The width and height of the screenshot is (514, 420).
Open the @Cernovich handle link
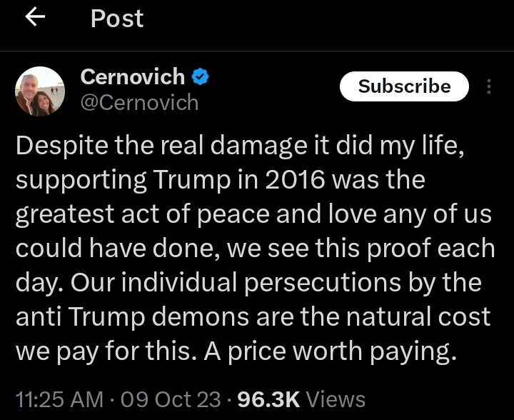pos(139,102)
